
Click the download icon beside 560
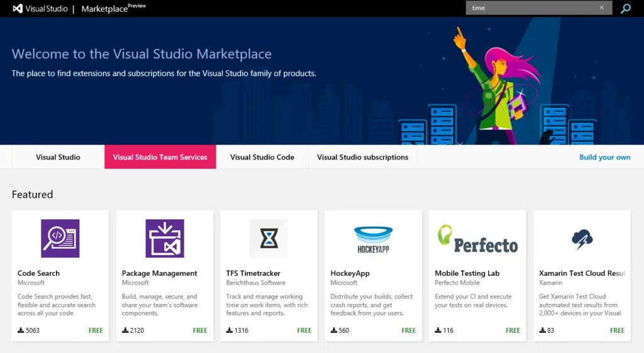click(333, 330)
